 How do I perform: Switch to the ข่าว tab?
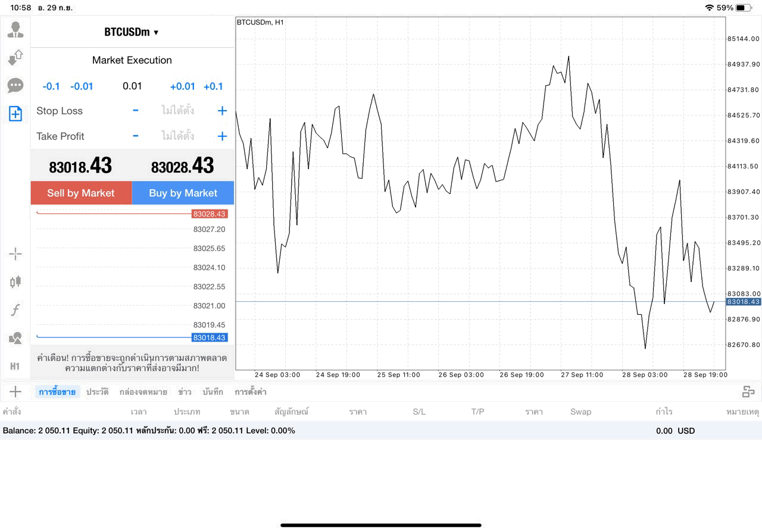(185, 392)
